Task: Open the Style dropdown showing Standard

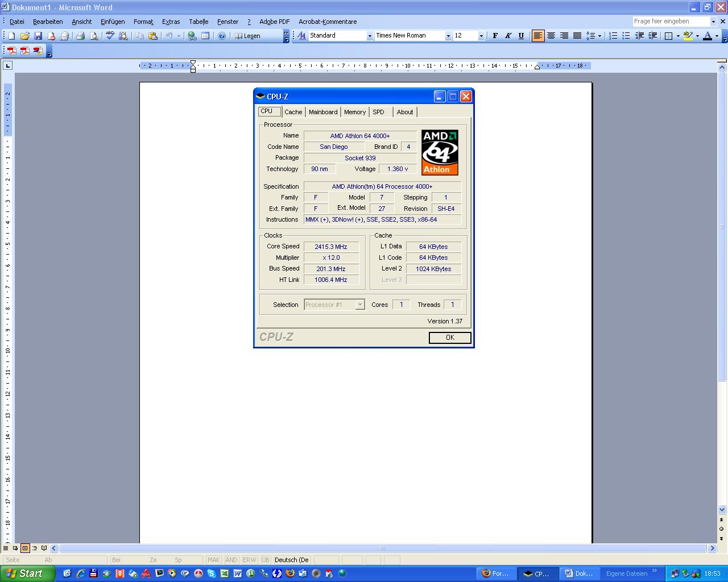Action: coord(370,36)
